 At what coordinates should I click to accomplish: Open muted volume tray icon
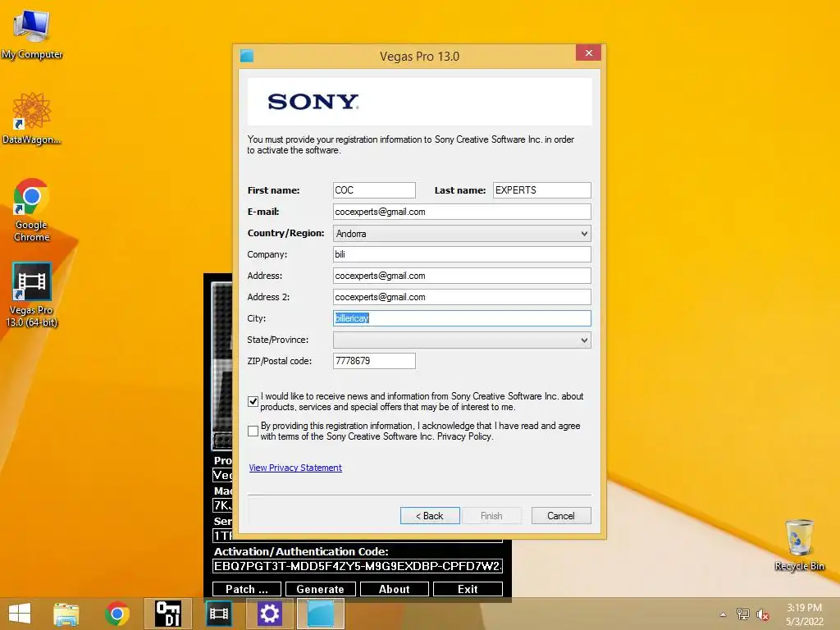(762, 614)
